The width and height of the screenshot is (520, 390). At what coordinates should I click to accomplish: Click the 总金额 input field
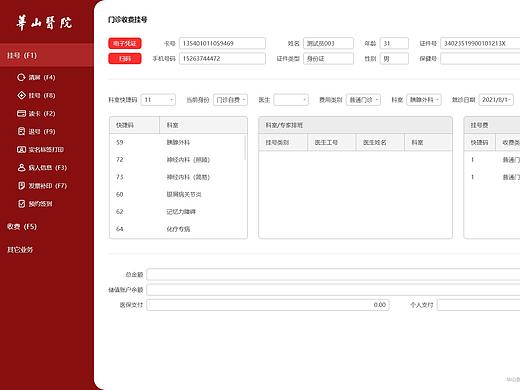[333, 274]
